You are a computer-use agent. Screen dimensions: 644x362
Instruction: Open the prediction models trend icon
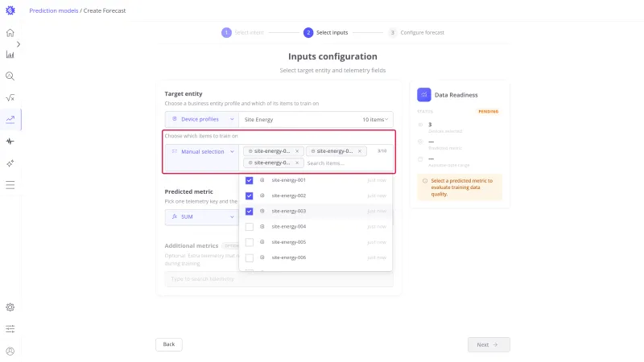(10, 119)
